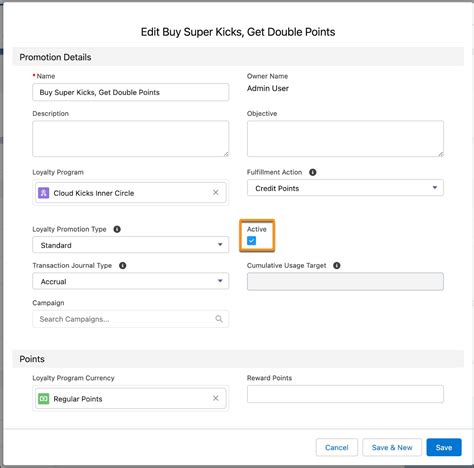Click the Cloud Kicks Inner Circle text

(x=94, y=193)
